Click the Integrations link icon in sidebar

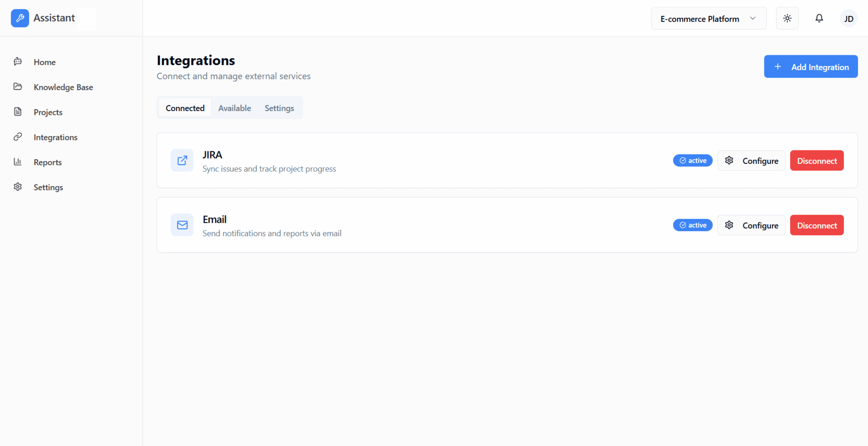coord(18,137)
